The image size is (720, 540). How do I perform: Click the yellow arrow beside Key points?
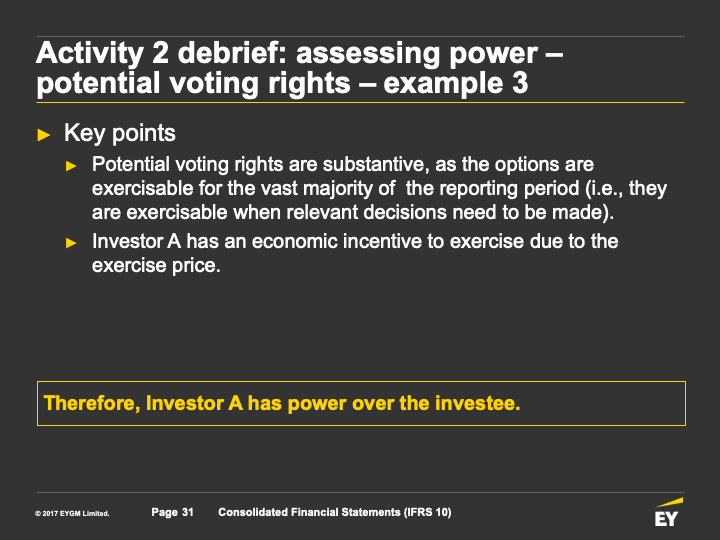point(44,135)
